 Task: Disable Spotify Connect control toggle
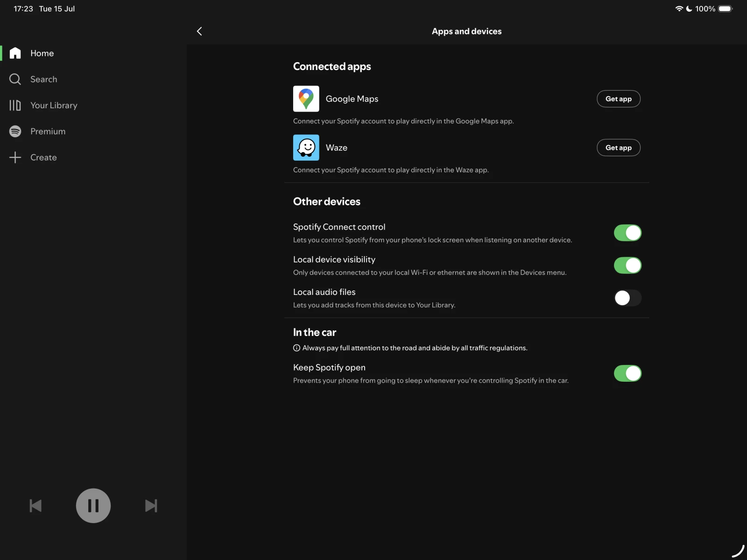click(627, 233)
